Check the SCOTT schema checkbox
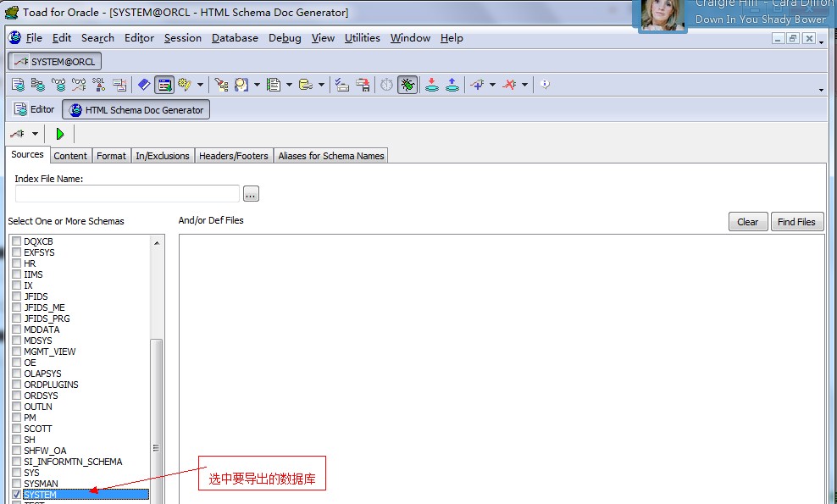837x504 pixels. point(17,428)
